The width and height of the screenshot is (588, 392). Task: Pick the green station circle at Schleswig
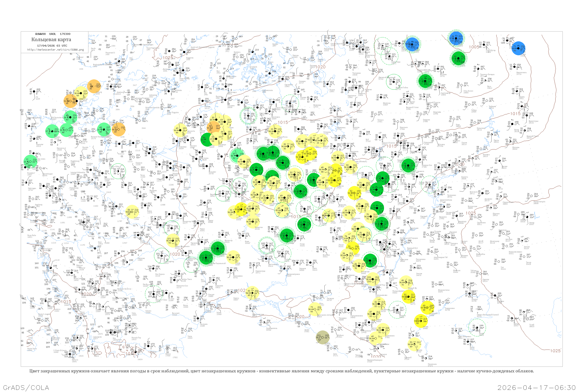71,117
